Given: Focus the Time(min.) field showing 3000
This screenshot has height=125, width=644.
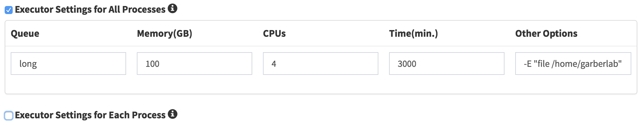Looking at the screenshot, I should coord(447,64).
